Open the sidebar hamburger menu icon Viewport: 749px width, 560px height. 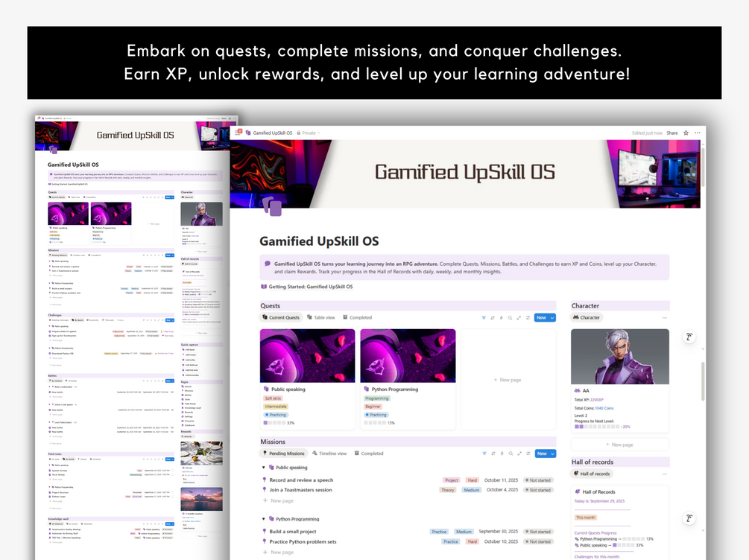coord(238,133)
